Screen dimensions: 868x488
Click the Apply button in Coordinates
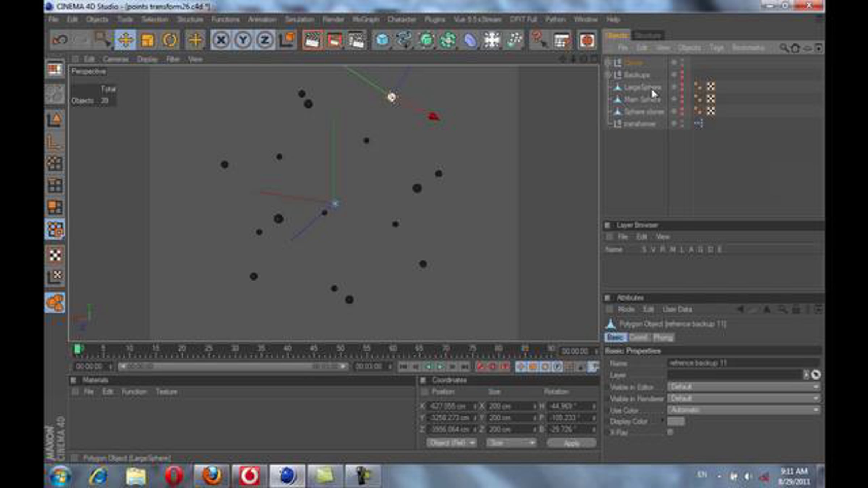coord(571,443)
